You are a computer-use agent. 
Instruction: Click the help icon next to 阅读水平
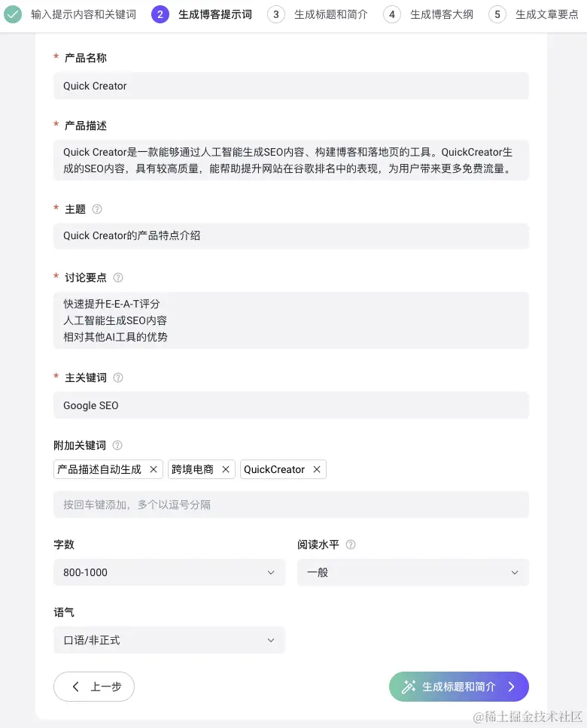pyautogui.click(x=351, y=544)
